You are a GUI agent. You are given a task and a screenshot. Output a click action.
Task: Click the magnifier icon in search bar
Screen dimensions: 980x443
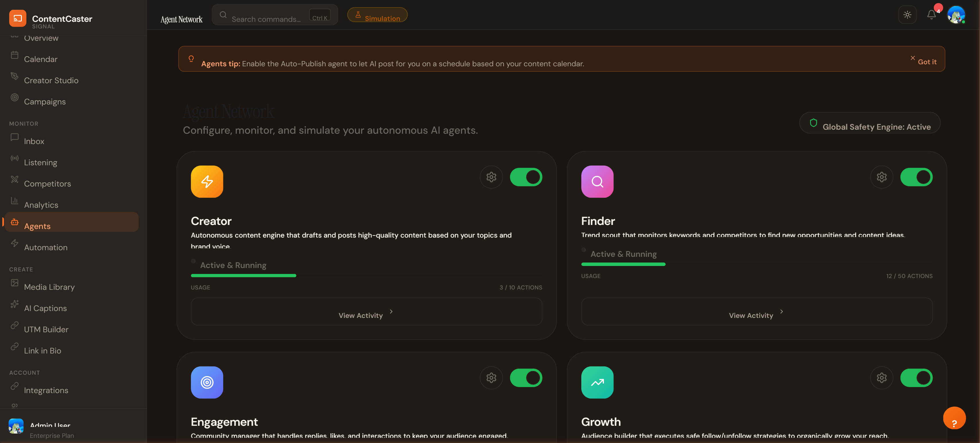[x=223, y=15]
